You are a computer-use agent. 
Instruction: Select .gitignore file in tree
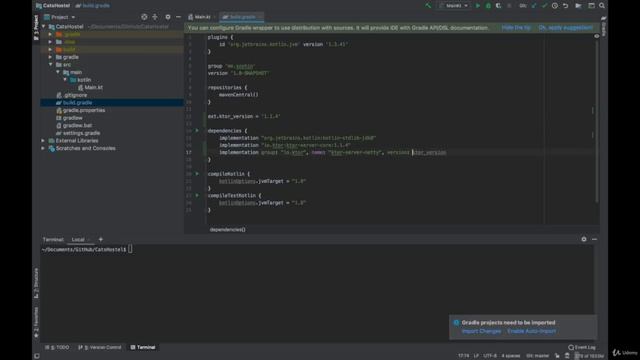pyautogui.click(x=71, y=95)
